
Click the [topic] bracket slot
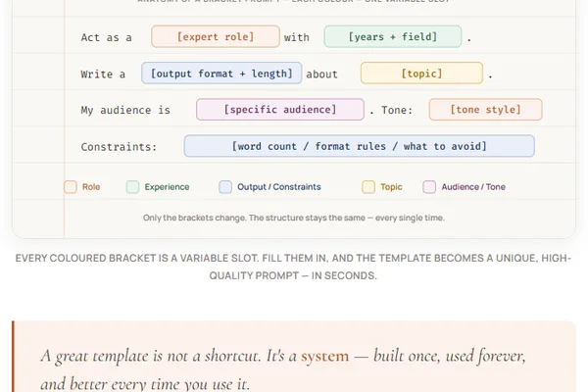pos(421,73)
